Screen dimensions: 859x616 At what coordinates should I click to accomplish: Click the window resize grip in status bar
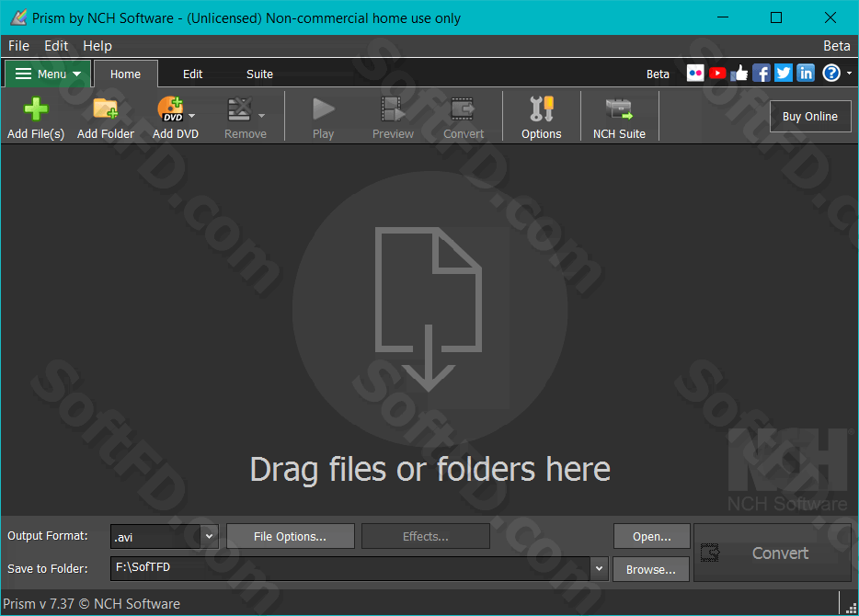(851, 608)
